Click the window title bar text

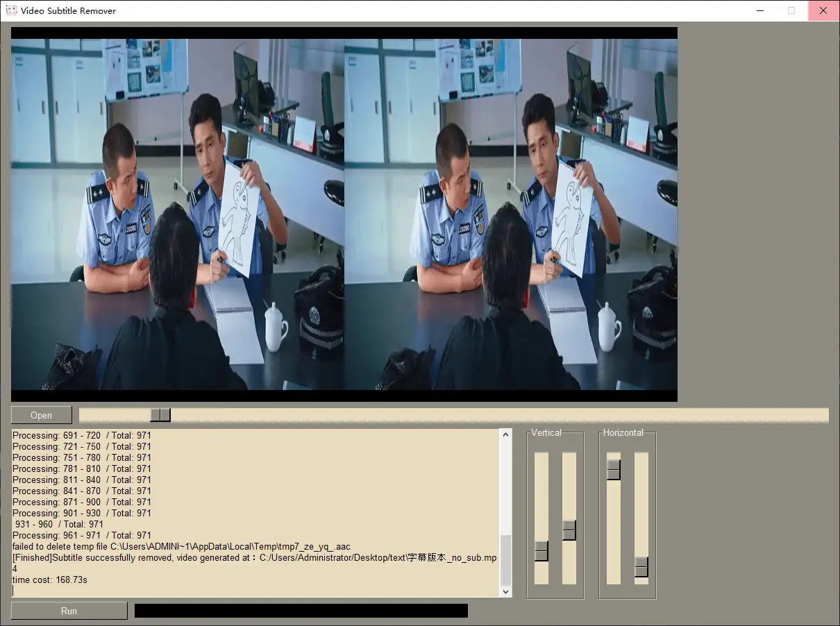click(x=68, y=10)
